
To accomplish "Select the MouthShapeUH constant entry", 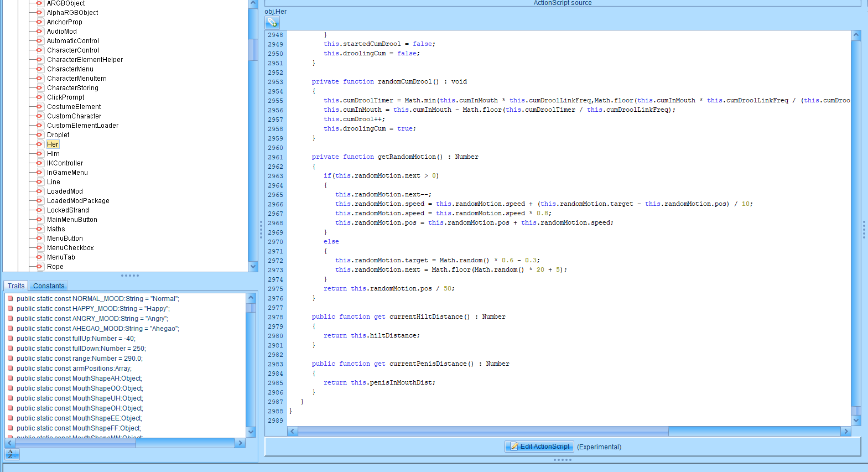I will click(x=80, y=398).
